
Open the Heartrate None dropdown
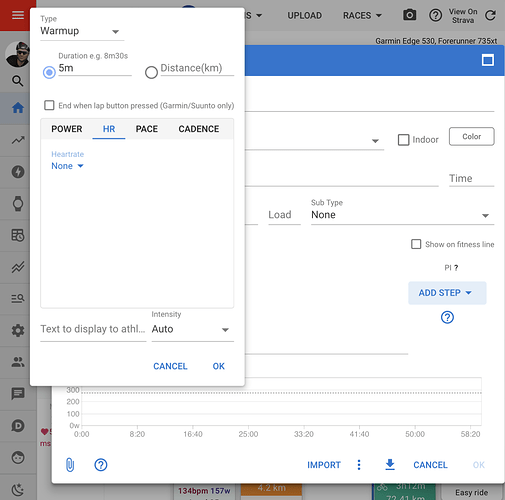(x=67, y=166)
